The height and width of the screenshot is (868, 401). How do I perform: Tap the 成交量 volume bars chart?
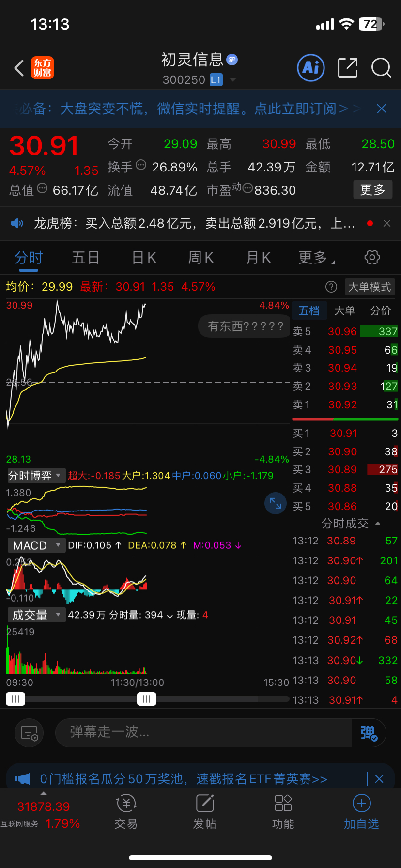(x=148, y=650)
